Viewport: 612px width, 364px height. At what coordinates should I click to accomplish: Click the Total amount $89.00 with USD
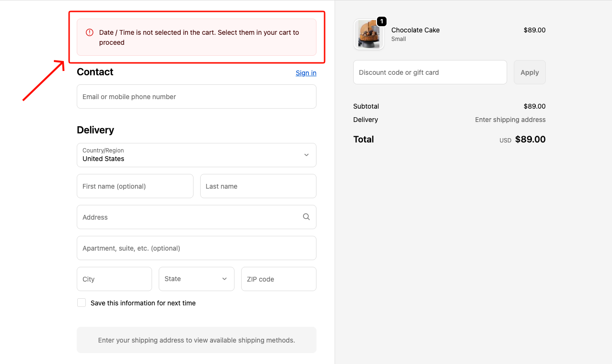(522, 140)
